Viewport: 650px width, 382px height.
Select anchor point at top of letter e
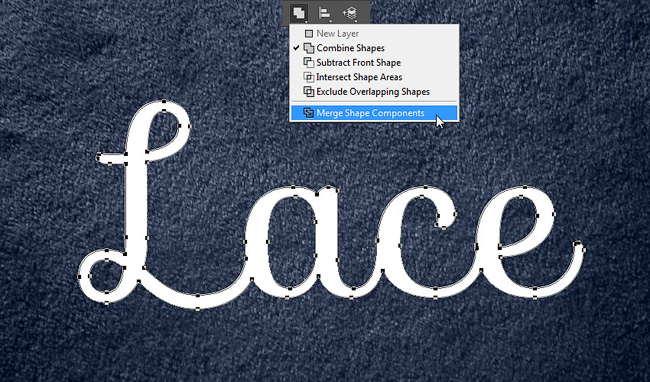(525, 187)
